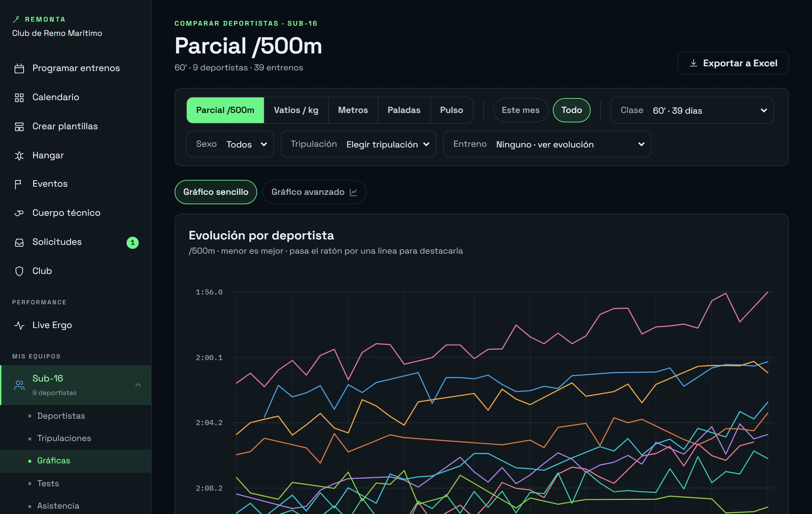Viewport: 812px width, 514px height.
Task: Click the Eventos flag icon
Action: (x=18, y=184)
